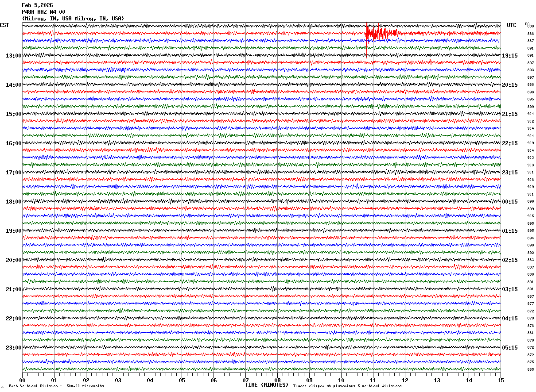Viewport: 536px width, 392px height.
Task: Click minute '13' on the bottom axis
Action: pos(437,380)
